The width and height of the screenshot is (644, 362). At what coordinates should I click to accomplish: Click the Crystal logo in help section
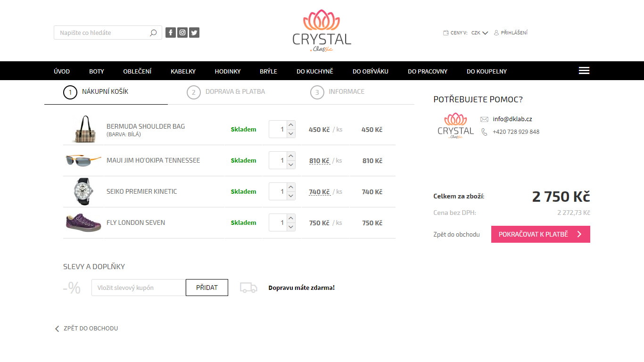(x=455, y=125)
